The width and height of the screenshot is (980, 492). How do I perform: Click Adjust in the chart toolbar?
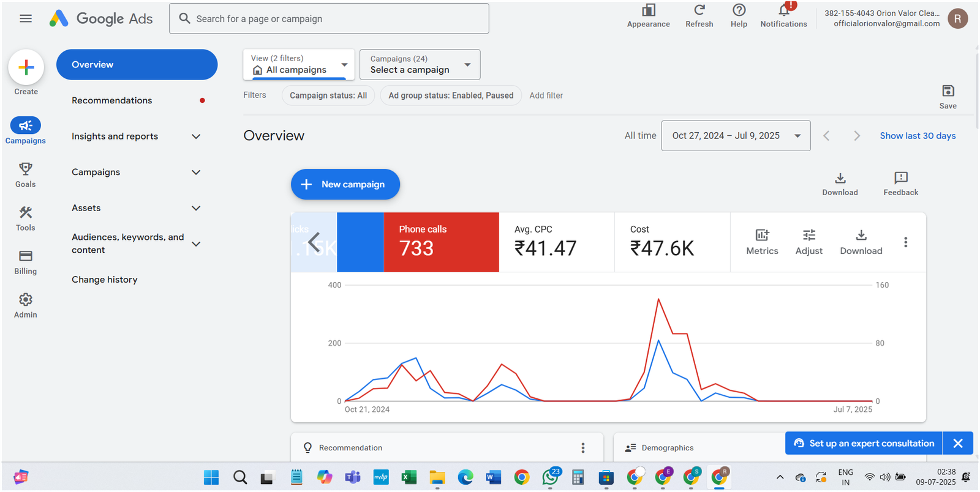[x=809, y=242]
